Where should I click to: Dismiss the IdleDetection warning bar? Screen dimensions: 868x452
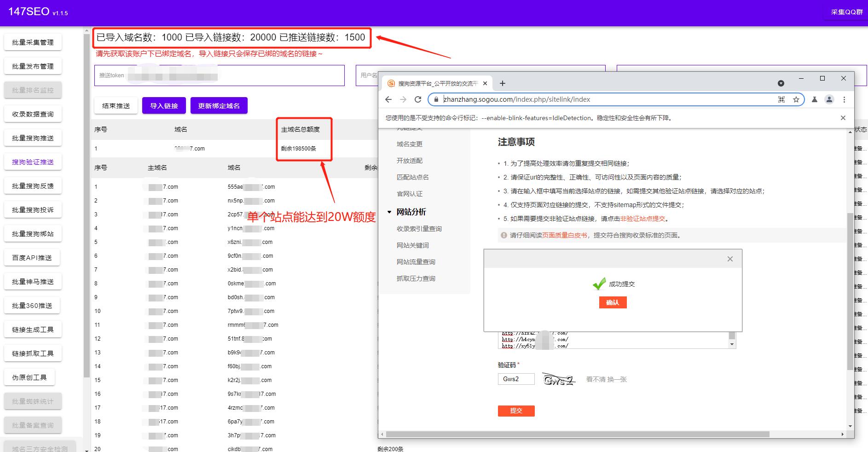coord(843,117)
